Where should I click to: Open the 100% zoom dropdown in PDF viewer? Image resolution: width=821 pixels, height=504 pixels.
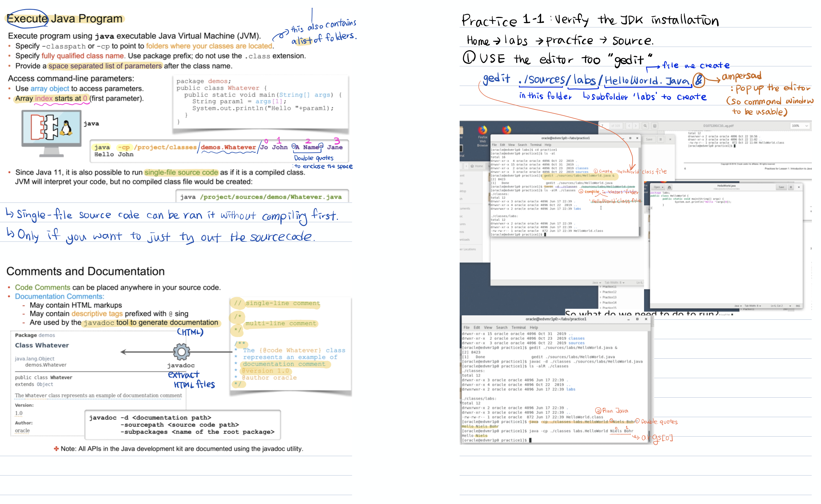click(800, 126)
